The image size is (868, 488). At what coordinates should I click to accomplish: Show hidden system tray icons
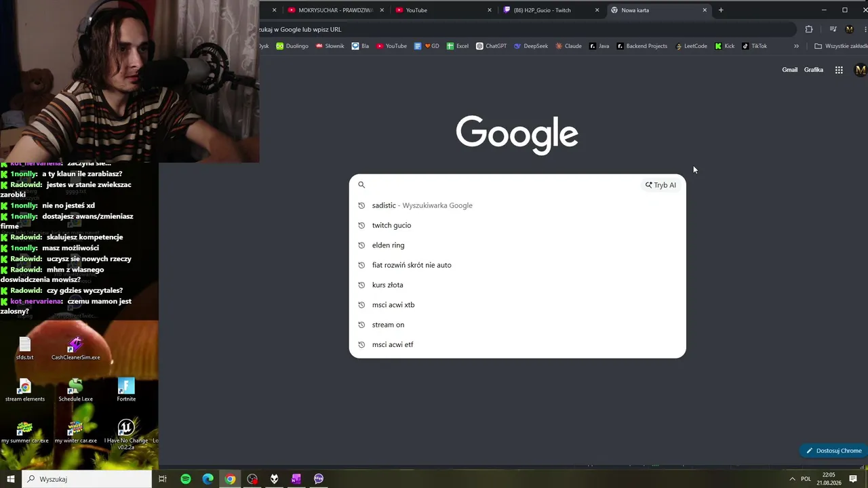pyautogui.click(x=792, y=479)
